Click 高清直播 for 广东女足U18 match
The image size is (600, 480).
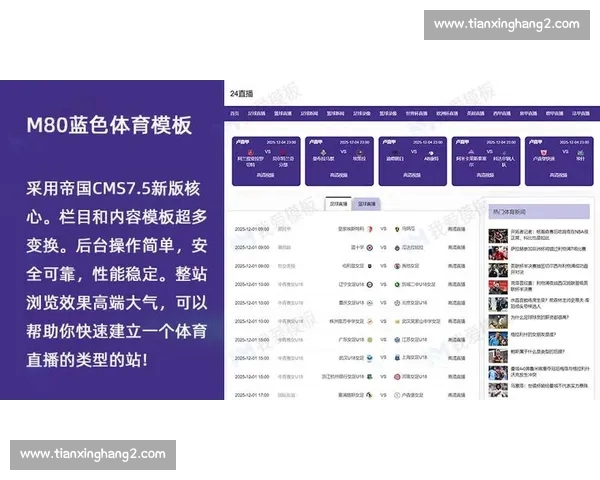click(x=457, y=340)
